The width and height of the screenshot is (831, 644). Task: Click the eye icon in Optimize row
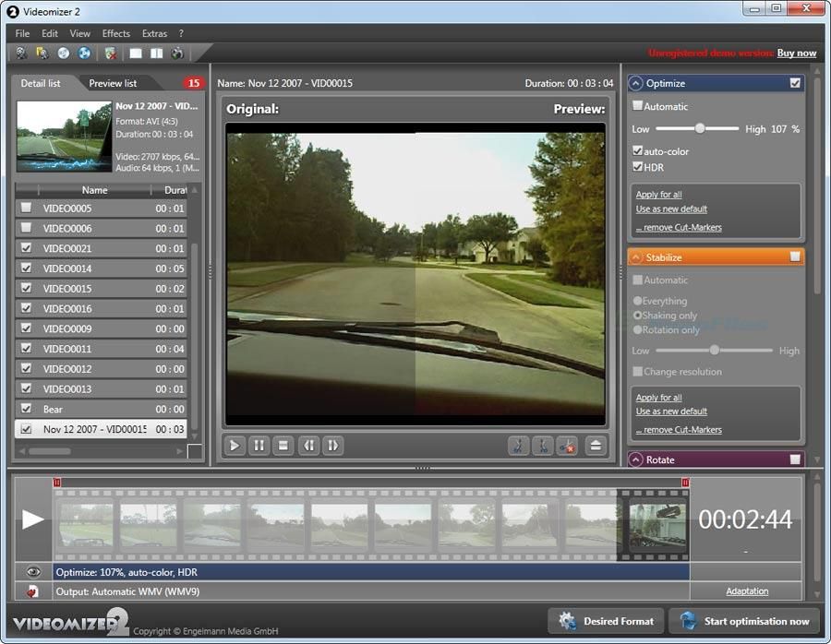(x=33, y=572)
